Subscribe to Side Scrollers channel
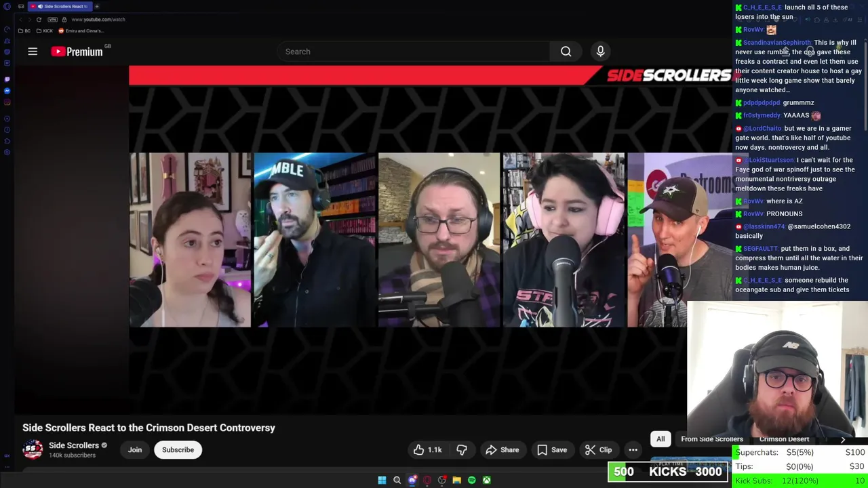The image size is (868, 488). tap(178, 450)
